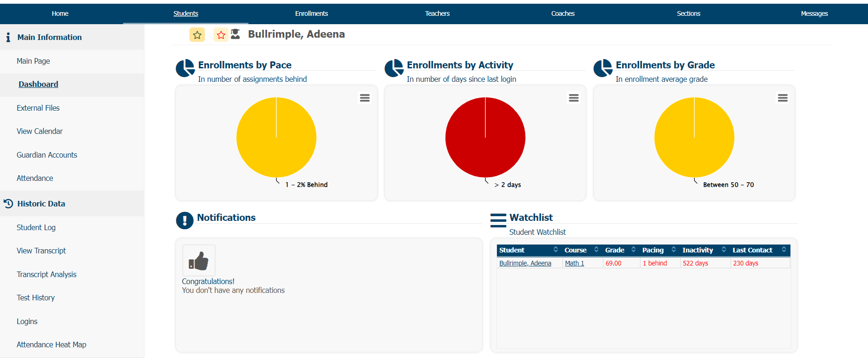Click the Notifications exclamation icon
868x358 pixels.
pos(184,220)
